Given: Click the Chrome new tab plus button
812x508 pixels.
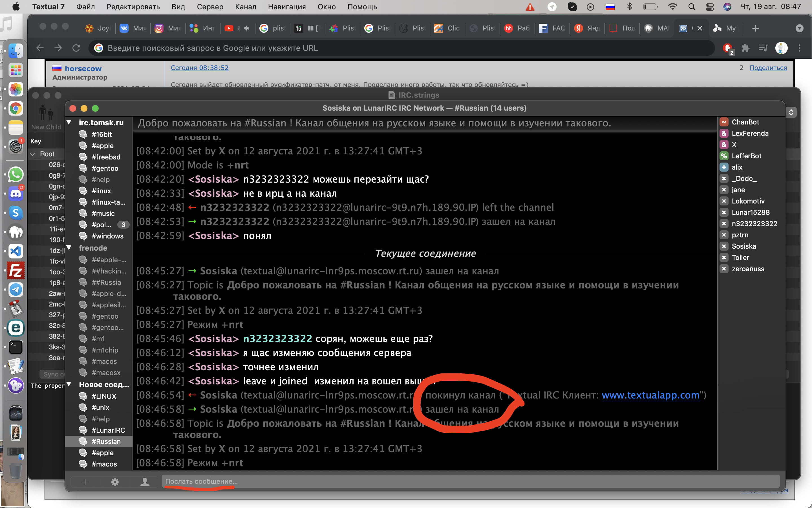Looking at the screenshot, I should (756, 29).
